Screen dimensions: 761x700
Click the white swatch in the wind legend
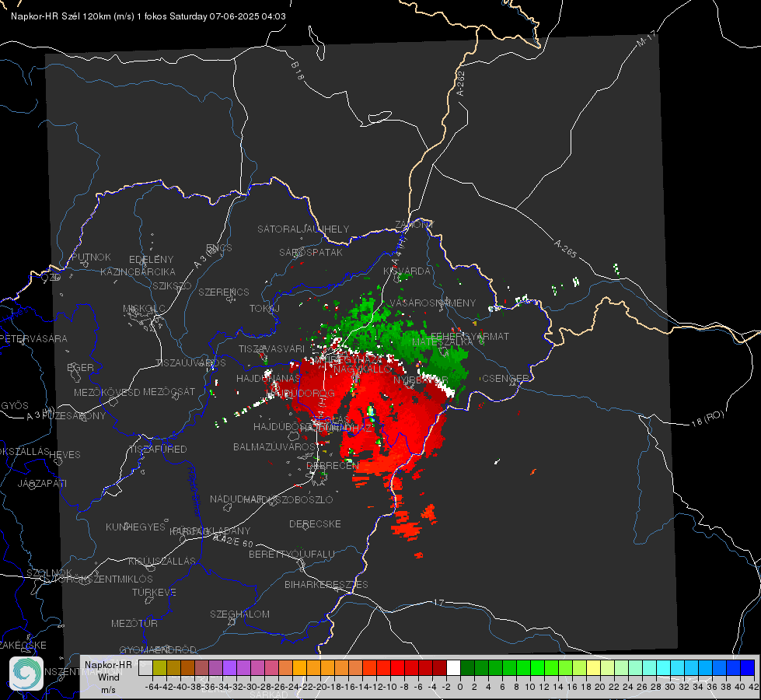[453, 668]
